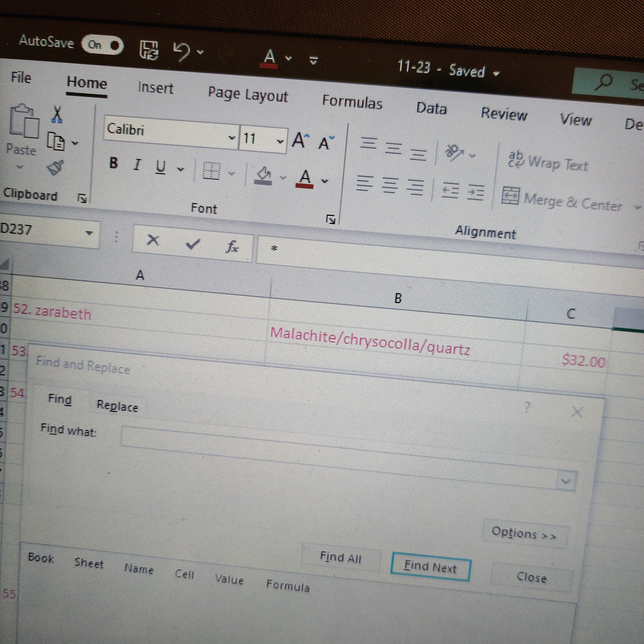
Task: Open the View tab
Action: (x=575, y=120)
